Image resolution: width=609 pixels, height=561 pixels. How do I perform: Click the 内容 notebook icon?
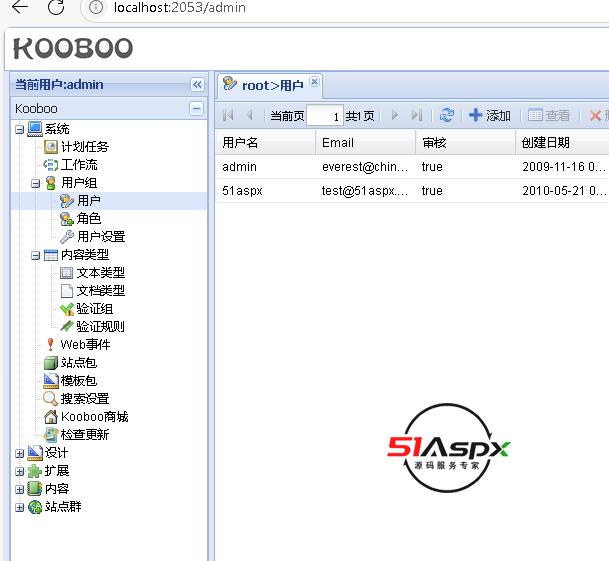(35, 489)
